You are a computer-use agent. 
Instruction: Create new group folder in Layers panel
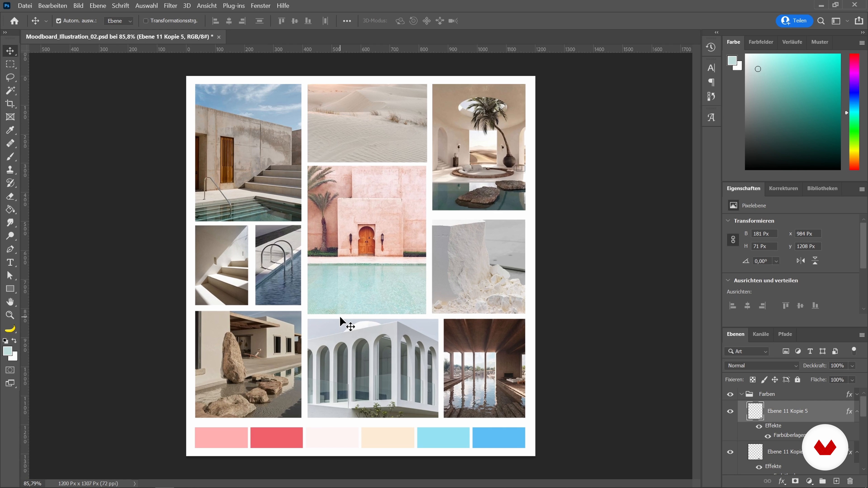[x=823, y=481]
